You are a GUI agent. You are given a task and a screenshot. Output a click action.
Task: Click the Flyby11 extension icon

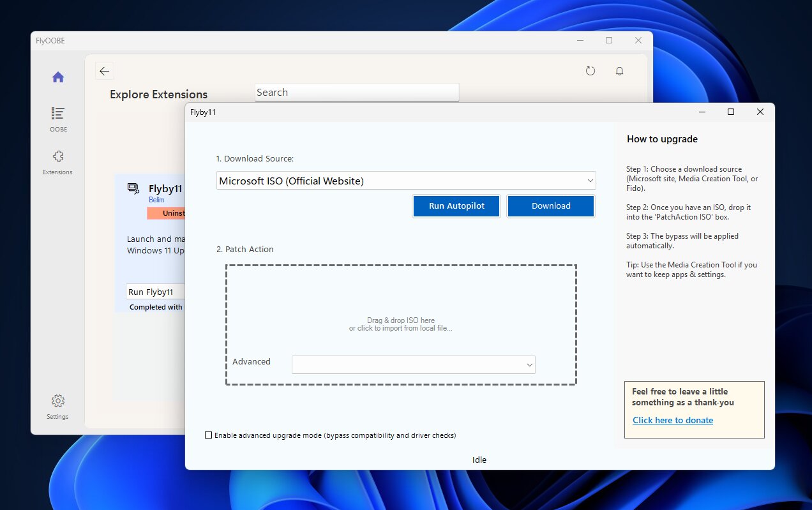click(x=133, y=188)
